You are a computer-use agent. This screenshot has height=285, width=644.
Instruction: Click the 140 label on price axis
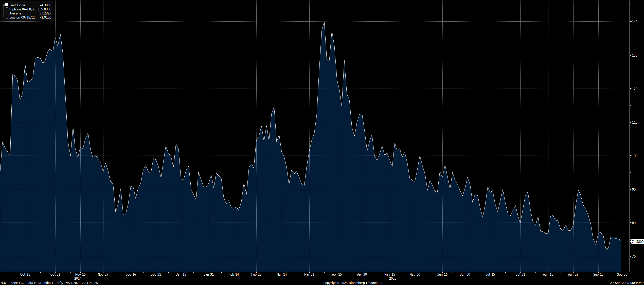pos(635,22)
